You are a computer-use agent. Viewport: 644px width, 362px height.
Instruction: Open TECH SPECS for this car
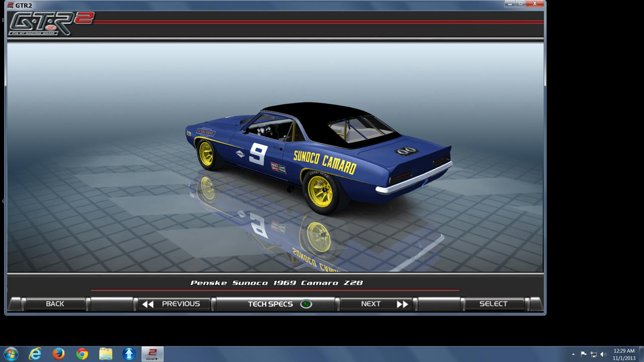(x=275, y=304)
